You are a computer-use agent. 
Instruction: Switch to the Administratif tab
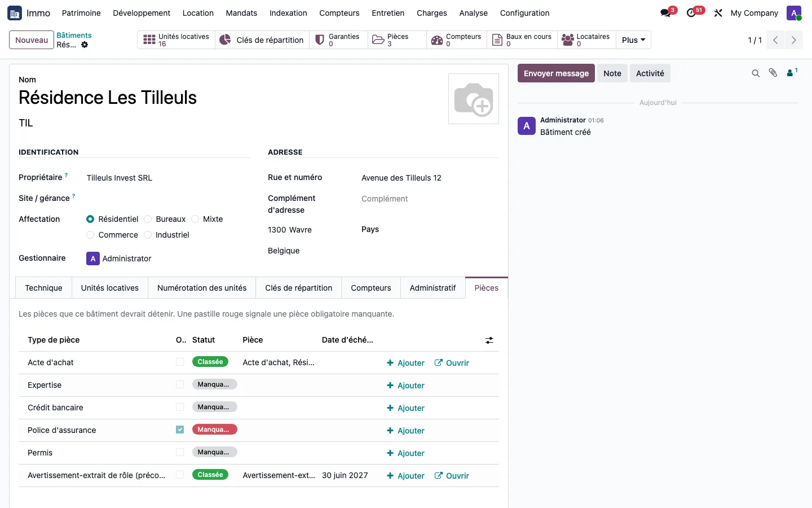coord(433,288)
